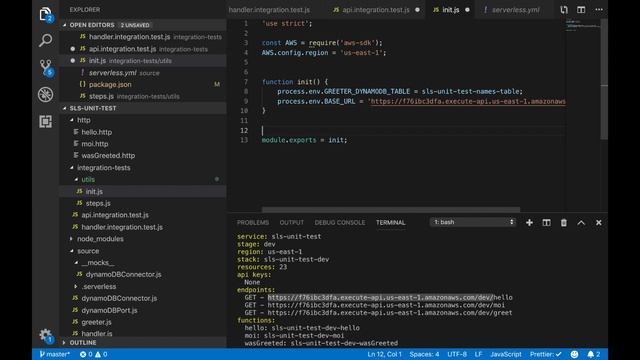The image size is (640, 360).
Task: Open moi.http in the file tree
Action: pyautogui.click(x=95, y=144)
